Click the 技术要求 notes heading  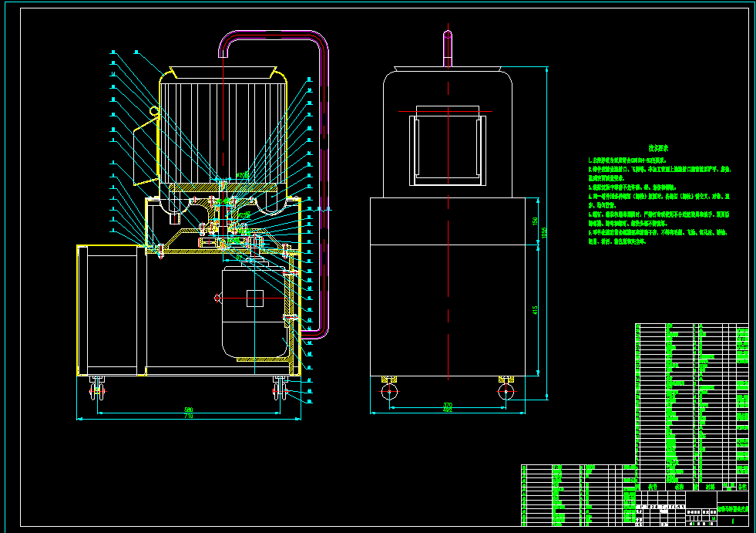coord(658,148)
